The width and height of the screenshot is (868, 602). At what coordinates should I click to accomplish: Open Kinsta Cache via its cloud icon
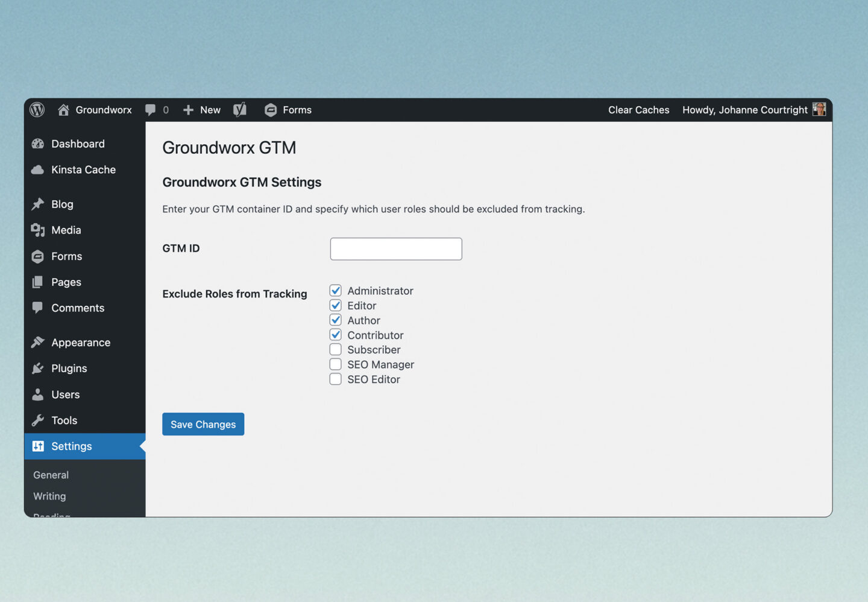point(37,170)
